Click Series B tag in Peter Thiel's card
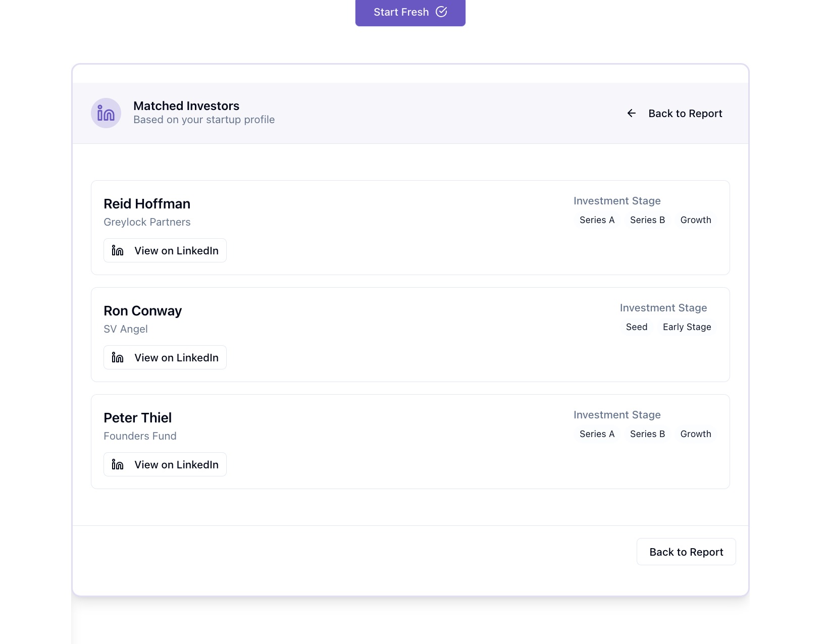This screenshot has width=826, height=644. coord(647,434)
